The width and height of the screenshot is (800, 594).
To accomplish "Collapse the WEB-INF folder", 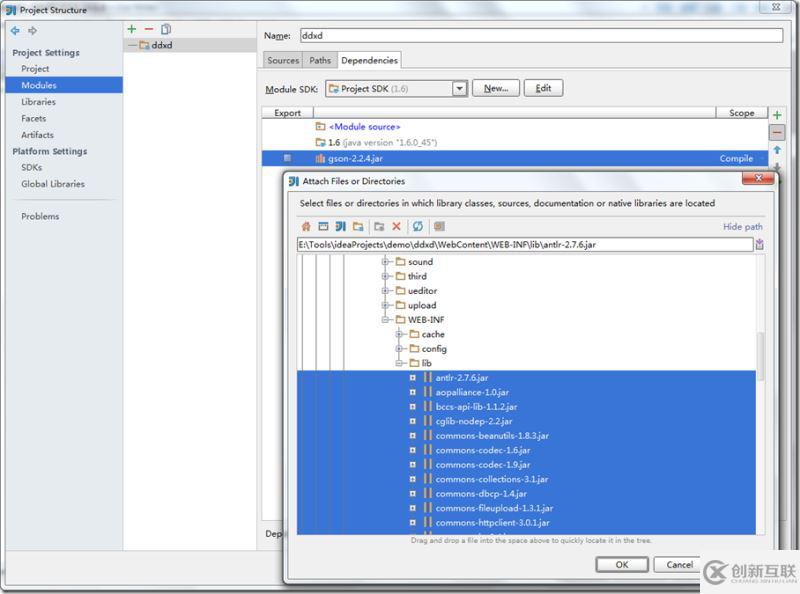I will click(386, 320).
